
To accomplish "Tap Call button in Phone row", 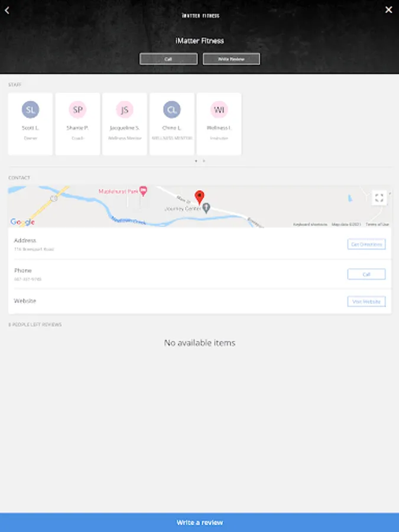I will click(366, 274).
